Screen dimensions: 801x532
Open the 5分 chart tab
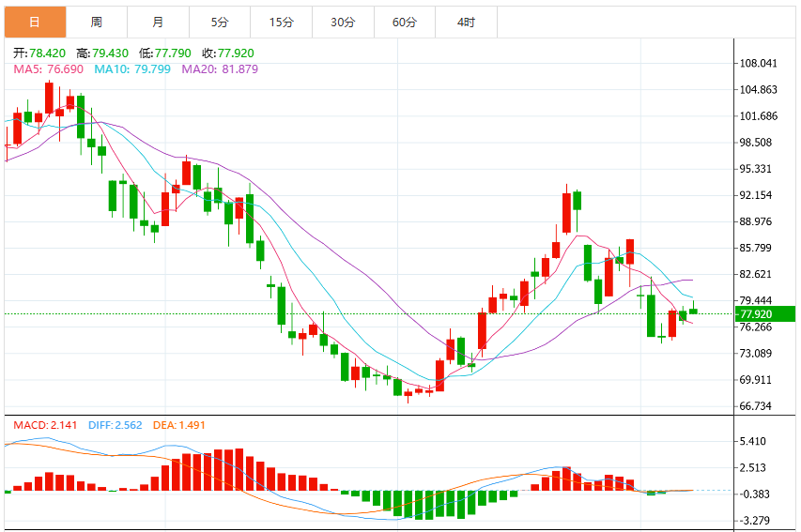pos(220,22)
